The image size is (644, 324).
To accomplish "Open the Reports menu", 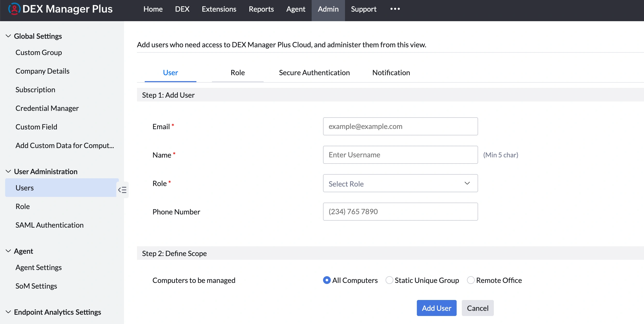I will pos(261,9).
